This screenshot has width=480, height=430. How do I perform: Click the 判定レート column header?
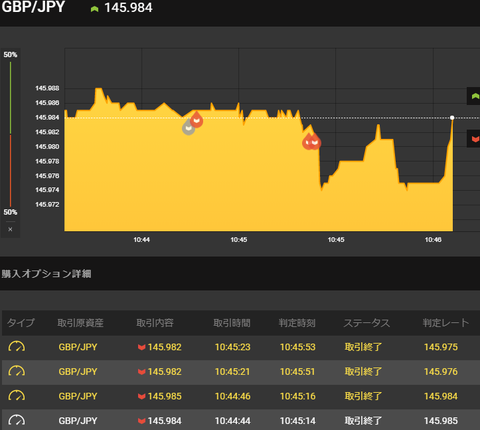click(446, 323)
